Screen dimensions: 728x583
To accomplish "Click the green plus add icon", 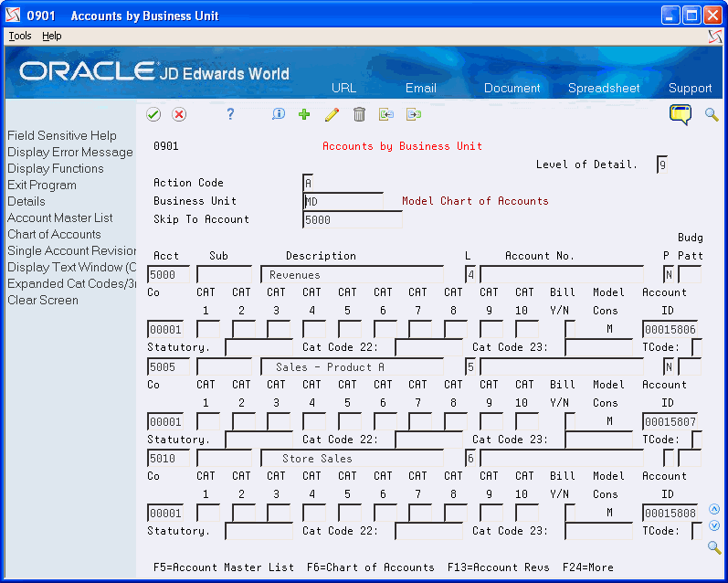I will (x=304, y=114).
